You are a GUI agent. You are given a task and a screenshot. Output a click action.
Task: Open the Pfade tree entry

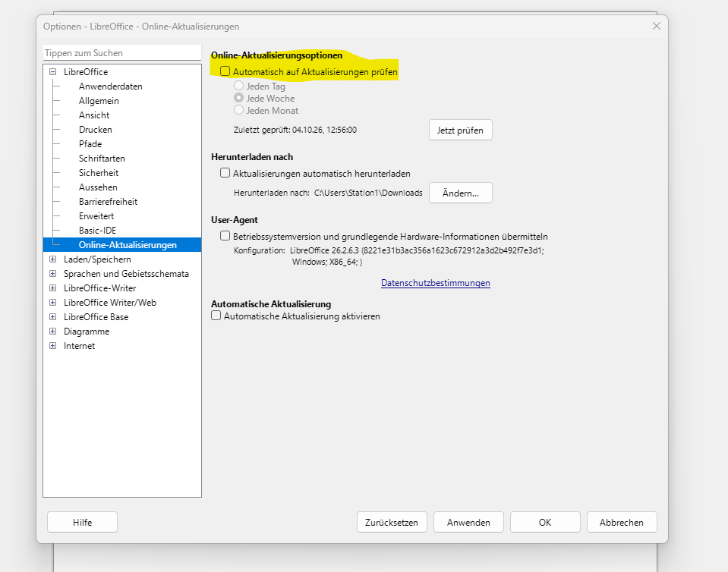90,144
